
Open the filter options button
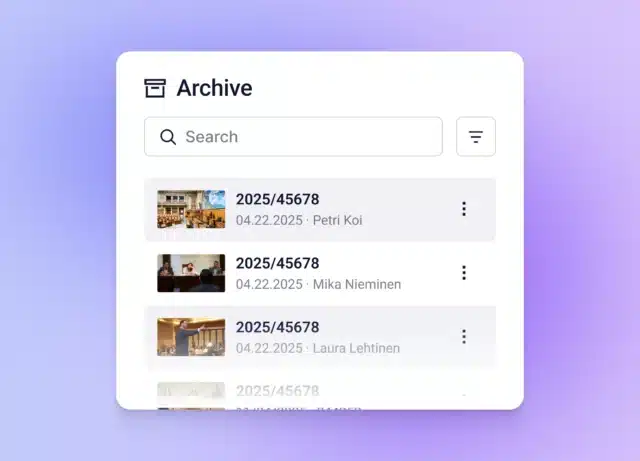[475, 137]
